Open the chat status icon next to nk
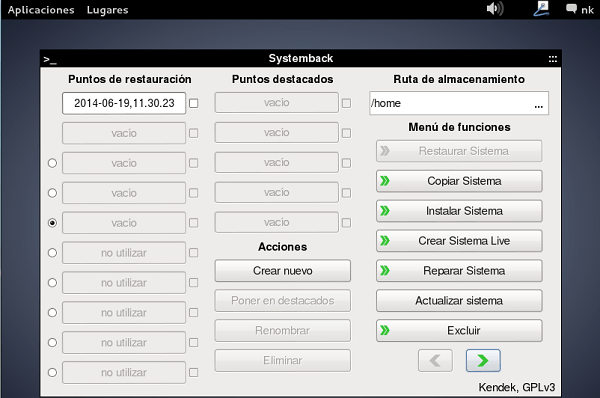The image size is (600, 398). coord(571,8)
